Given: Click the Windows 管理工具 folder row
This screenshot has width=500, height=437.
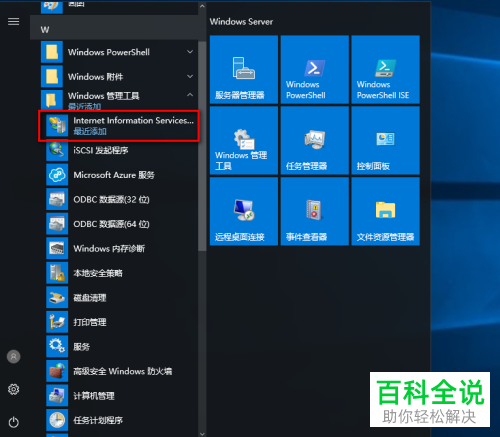Looking at the screenshot, I should (x=119, y=100).
